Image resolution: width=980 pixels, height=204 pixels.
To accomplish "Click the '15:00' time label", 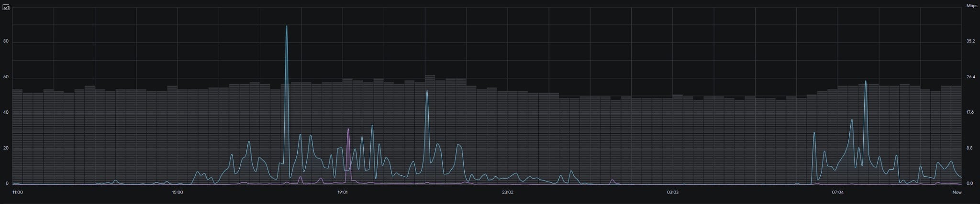I will (x=177, y=193).
